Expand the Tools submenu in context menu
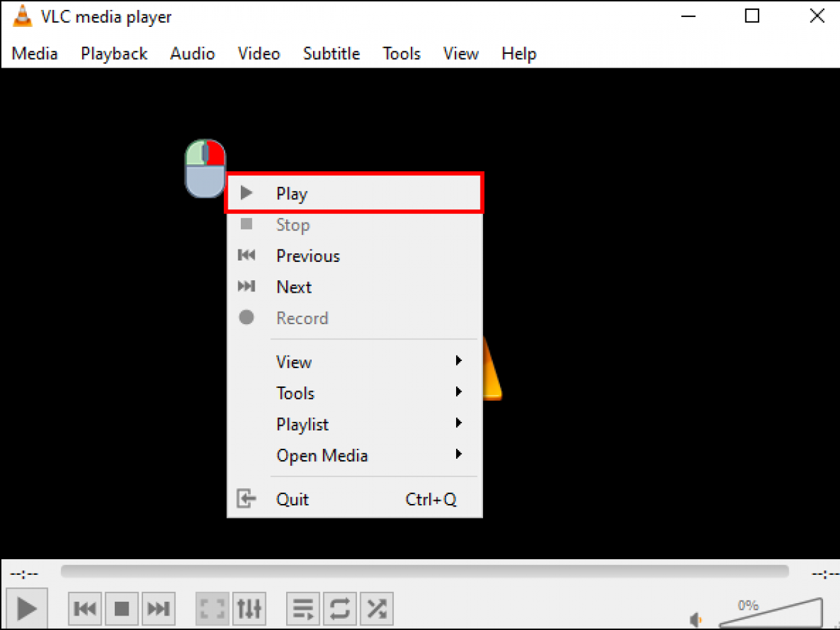The image size is (840, 630). click(295, 393)
